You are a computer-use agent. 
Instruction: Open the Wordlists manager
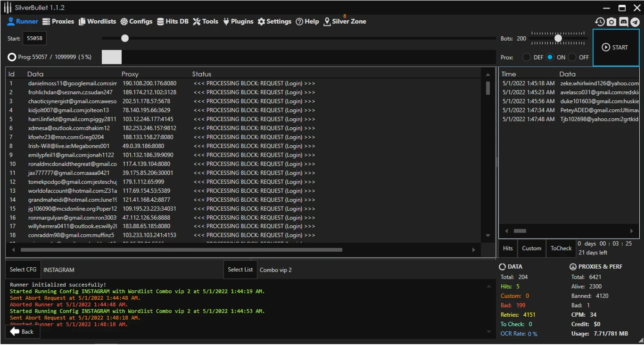(97, 21)
